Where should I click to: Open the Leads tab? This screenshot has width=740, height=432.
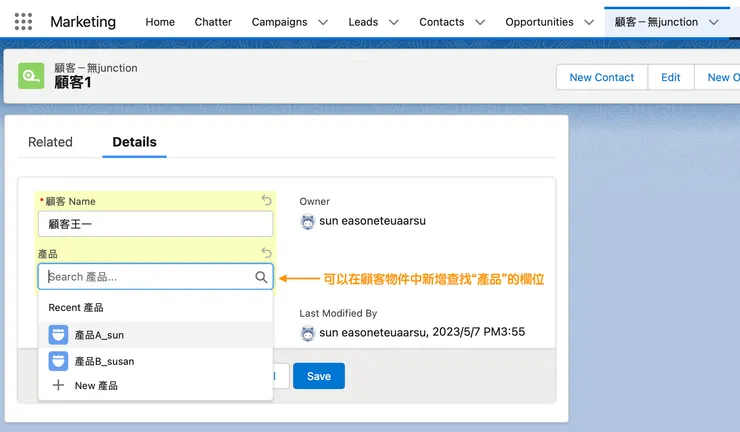(363, 22)
